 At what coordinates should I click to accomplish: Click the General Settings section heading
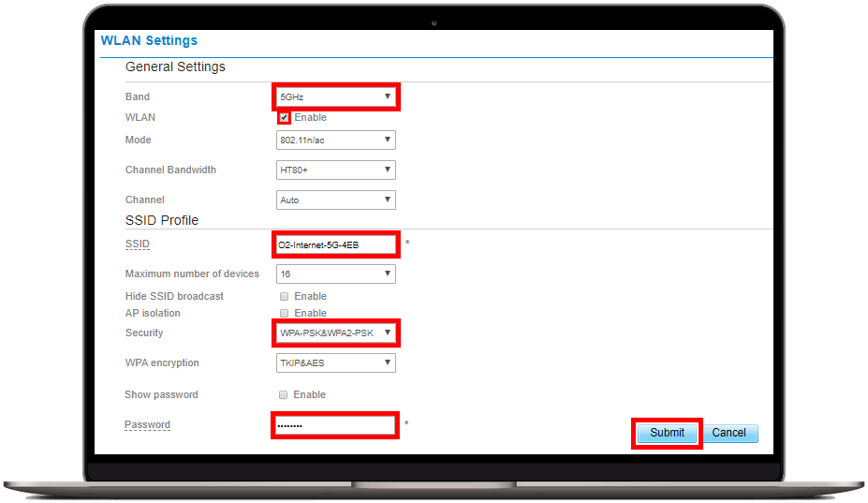coord(175,67)
